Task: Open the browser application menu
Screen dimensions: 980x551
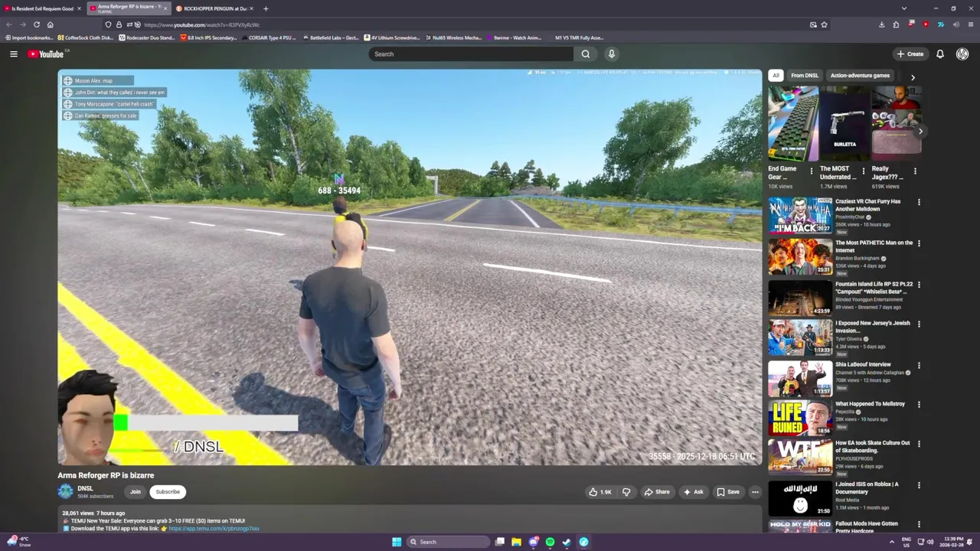Action: pyautogui.click(x=970, y=24)
